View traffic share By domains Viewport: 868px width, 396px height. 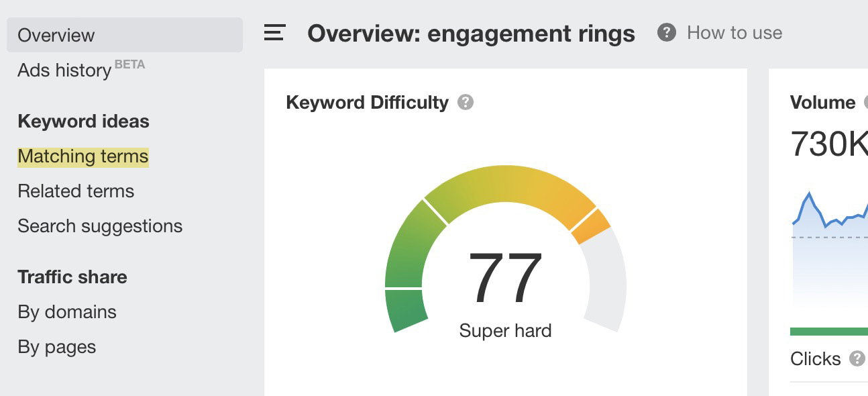(x=68, y=311)
